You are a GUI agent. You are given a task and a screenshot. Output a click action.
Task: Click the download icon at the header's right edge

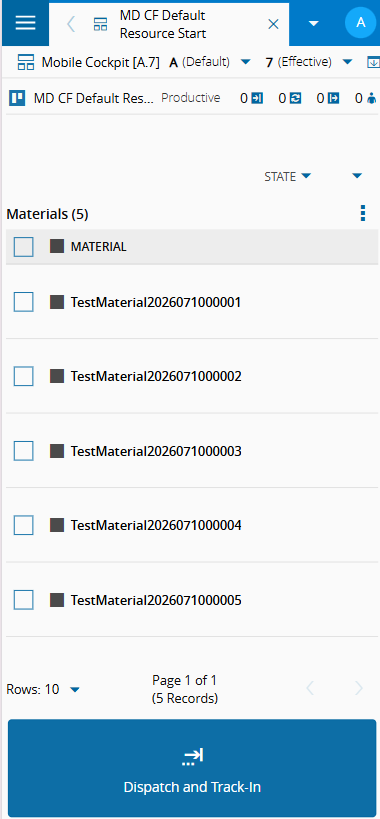click(373, 62)
